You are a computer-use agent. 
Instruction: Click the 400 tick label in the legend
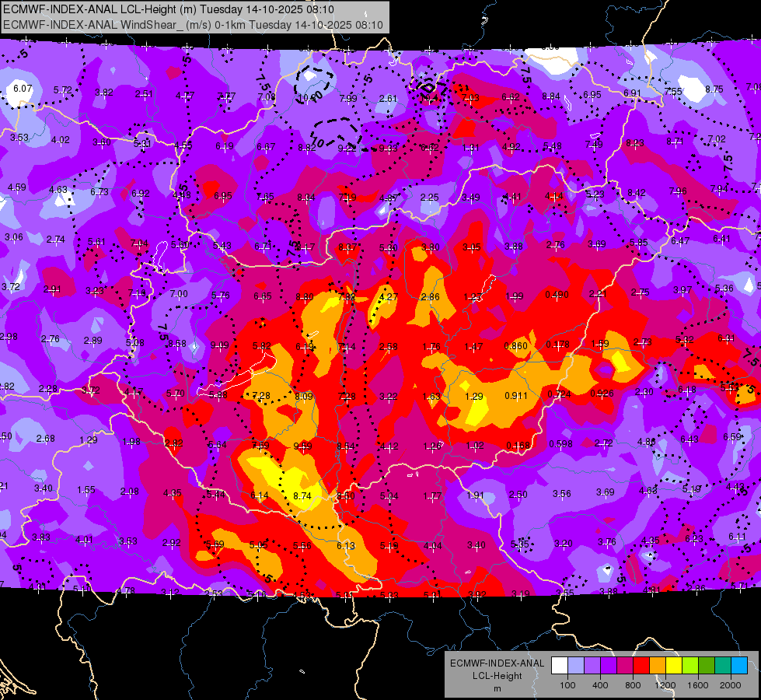pyautogui.click(x=600, y=685)
